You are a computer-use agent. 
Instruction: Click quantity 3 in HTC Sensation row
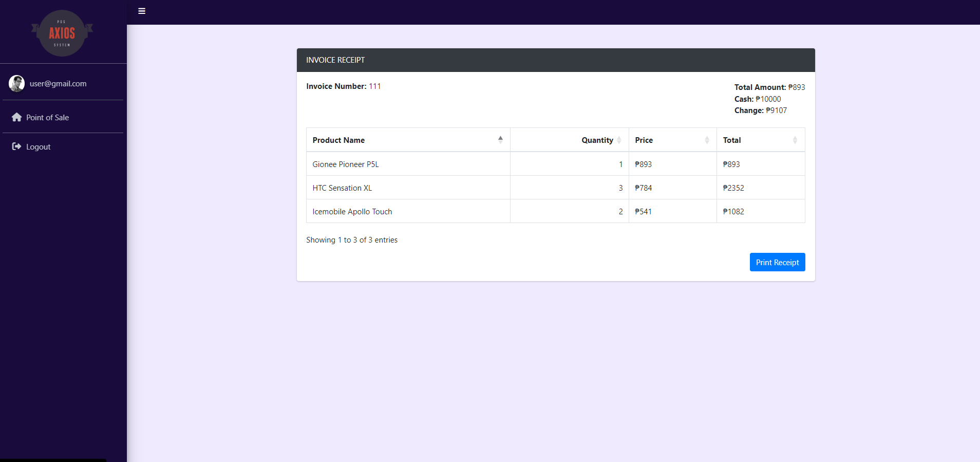[x=569, y=188]
